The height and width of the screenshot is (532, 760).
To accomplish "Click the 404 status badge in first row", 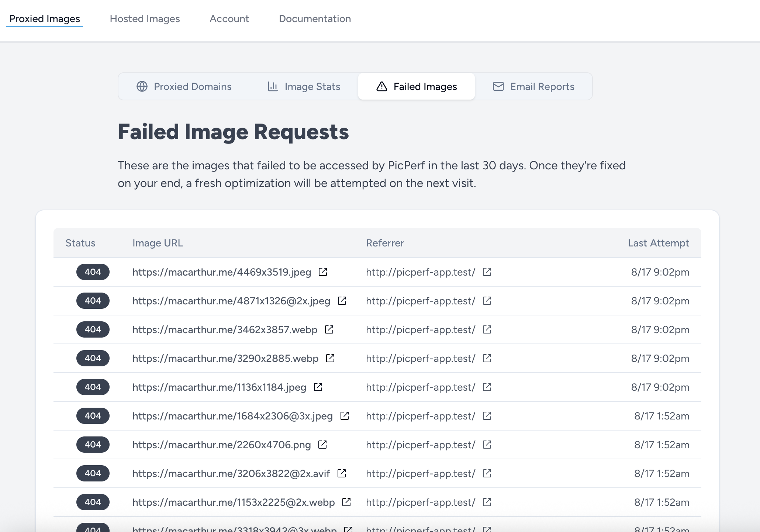I will pyautogui.click(x=93, y=272).
